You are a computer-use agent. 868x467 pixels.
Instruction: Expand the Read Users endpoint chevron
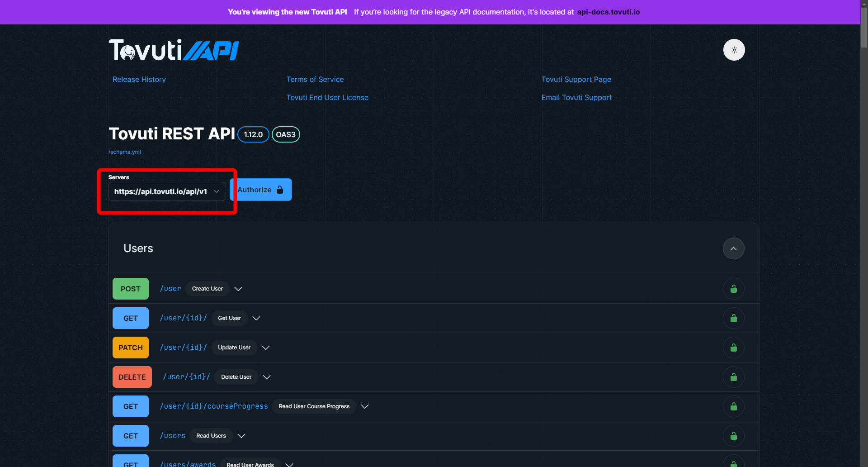point(241,436)
